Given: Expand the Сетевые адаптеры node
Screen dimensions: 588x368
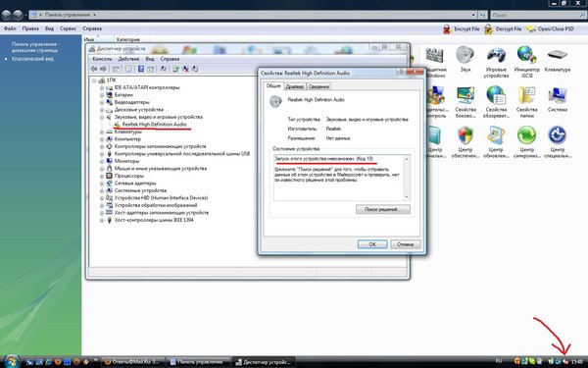Looking at the screenshot, I should pos(102,184).
